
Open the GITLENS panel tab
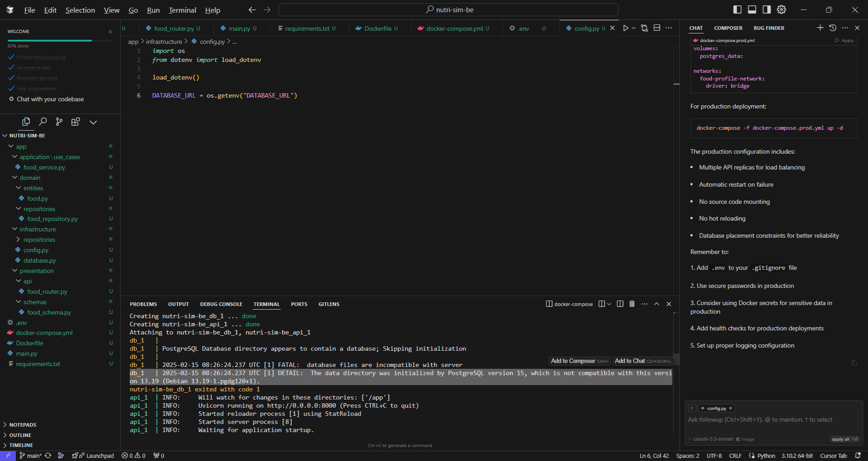pyautogui.click(x=329, y=304)
